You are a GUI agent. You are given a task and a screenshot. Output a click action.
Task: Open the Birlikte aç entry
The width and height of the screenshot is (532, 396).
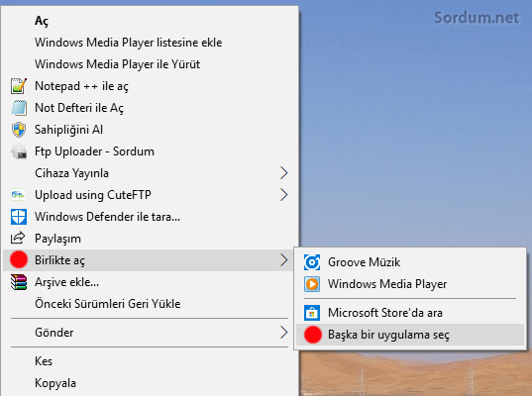[x=149, y=260]
